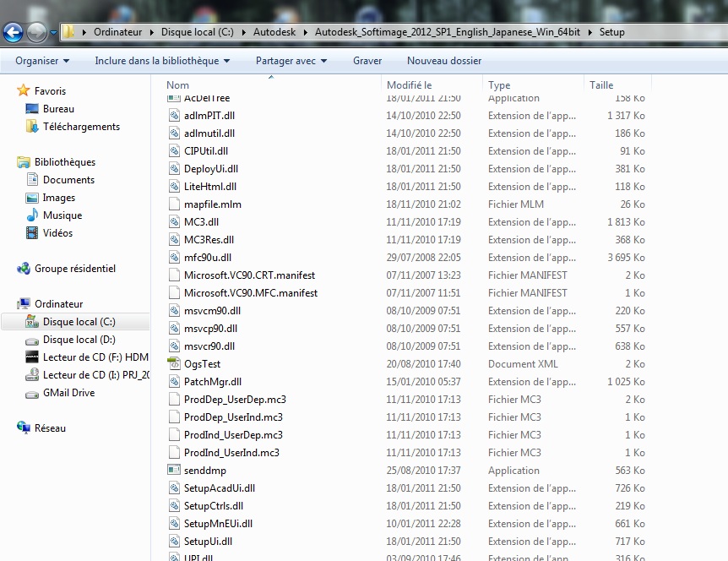728x561 pixels.
Task: Click the Musique note icon
Action: pos(32,215)
